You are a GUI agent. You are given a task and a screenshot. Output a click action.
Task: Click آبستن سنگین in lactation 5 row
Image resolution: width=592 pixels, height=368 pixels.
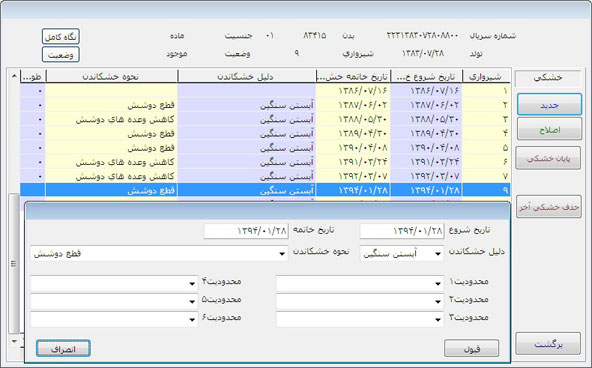[x=287, y=148]
